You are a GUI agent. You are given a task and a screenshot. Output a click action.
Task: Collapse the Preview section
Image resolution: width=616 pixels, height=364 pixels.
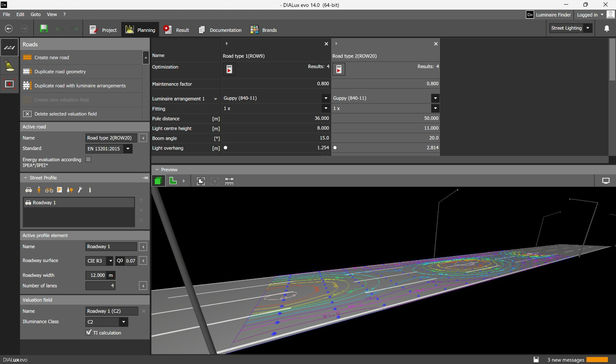(157, 170)
